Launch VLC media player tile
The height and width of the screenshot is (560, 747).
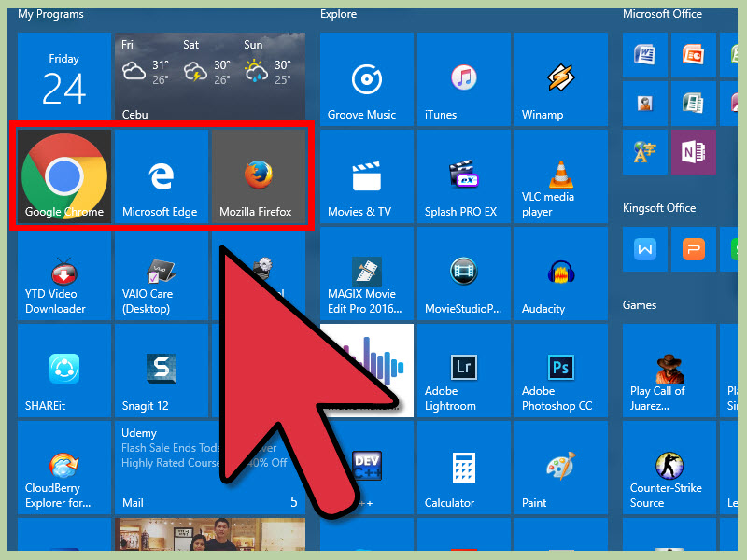tap(561, 176)
